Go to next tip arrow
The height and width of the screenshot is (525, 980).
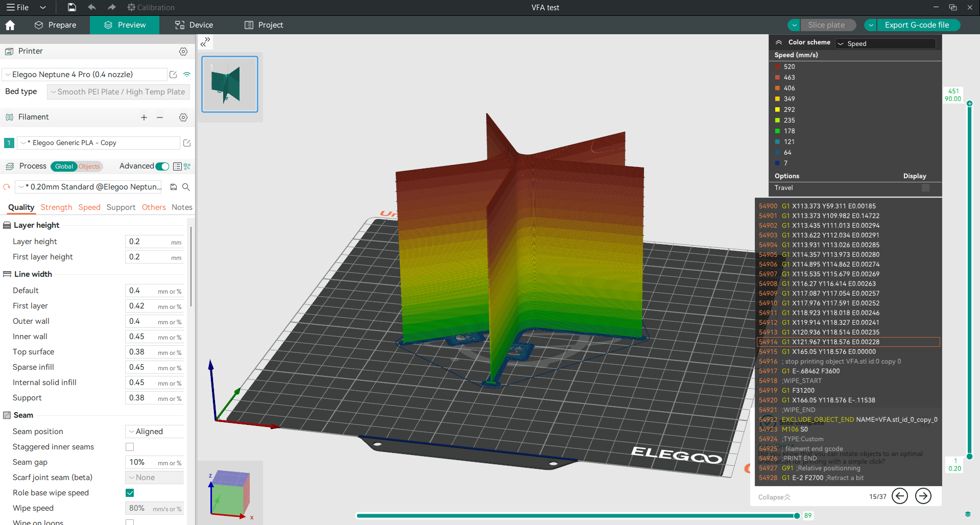point(923,496)
